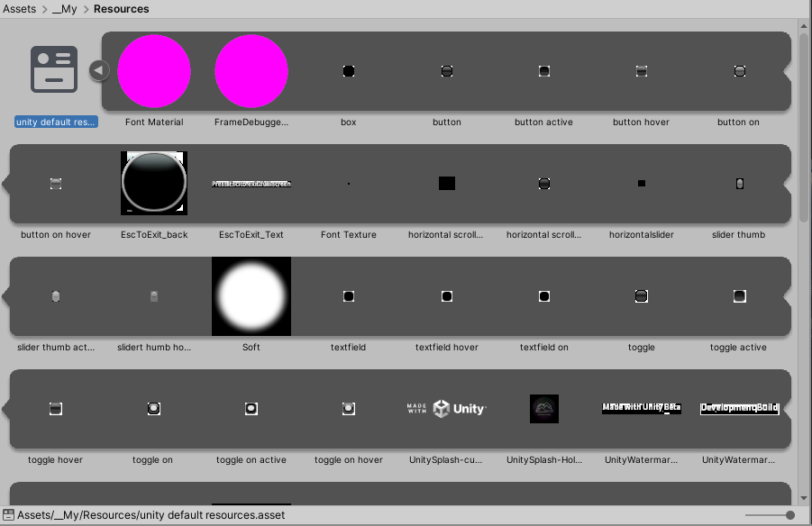Select the unity default resources asset
The width and height of the screenshot is (812, 526).
click(x=54, y=72)
